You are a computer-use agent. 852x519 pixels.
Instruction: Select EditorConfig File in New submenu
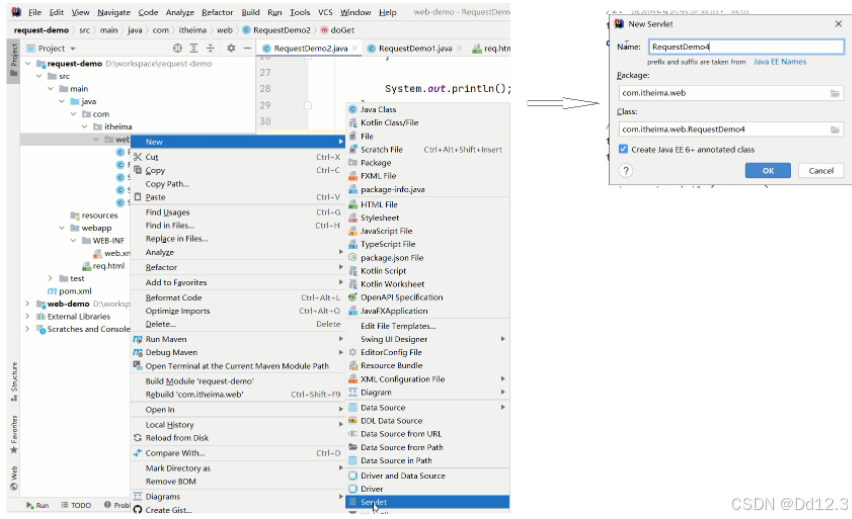[x=428, y=352]
